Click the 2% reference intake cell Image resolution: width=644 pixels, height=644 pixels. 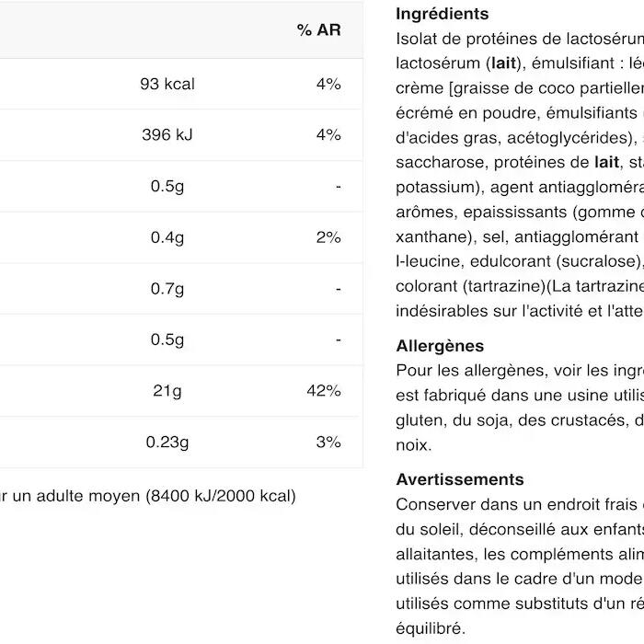coord(328,237)
